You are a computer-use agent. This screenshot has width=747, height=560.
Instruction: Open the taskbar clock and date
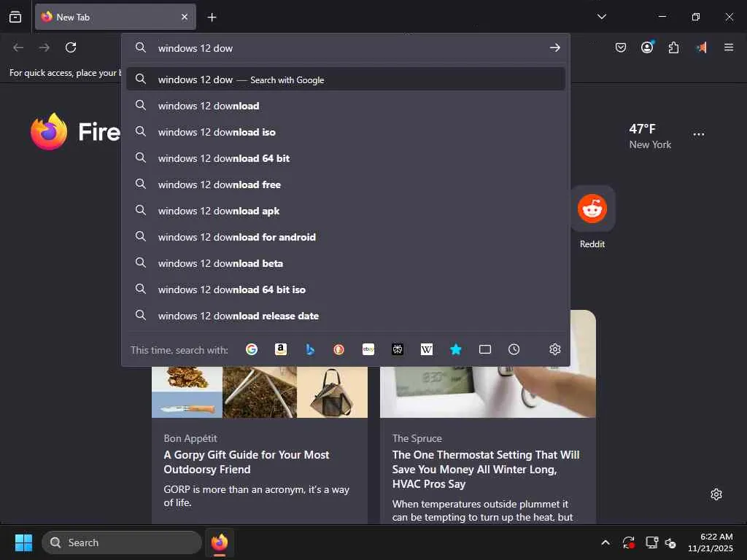click(x=711, y=542)
